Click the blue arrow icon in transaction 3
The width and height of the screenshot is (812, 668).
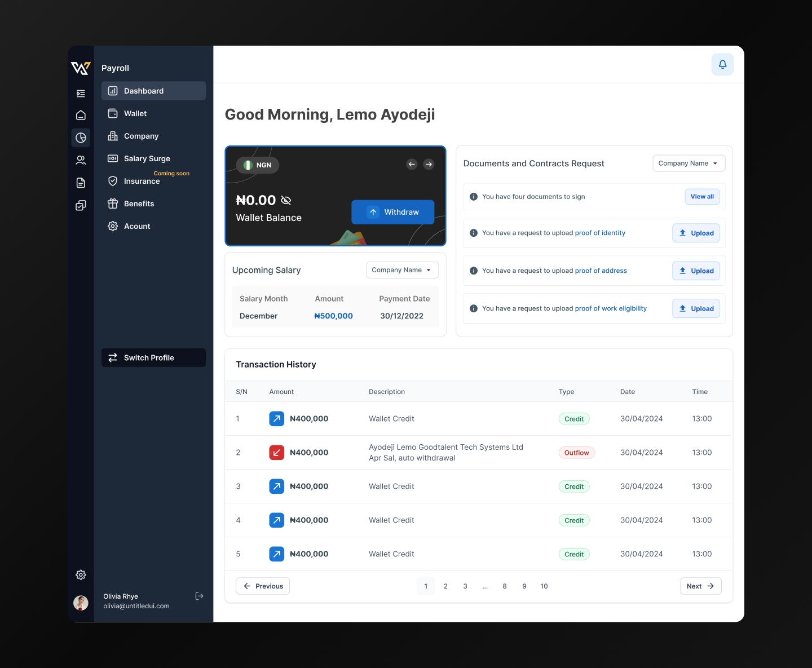[277, 486]
